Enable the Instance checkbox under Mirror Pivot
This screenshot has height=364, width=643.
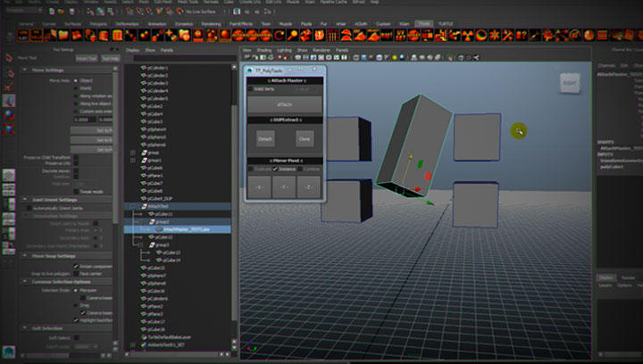point(276,168)
